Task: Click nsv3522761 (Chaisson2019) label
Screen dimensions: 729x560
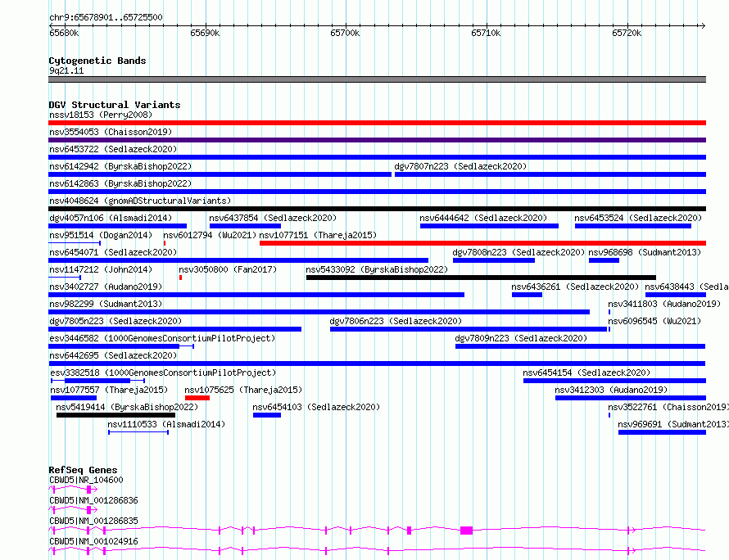Action: (x=668, y=407)
